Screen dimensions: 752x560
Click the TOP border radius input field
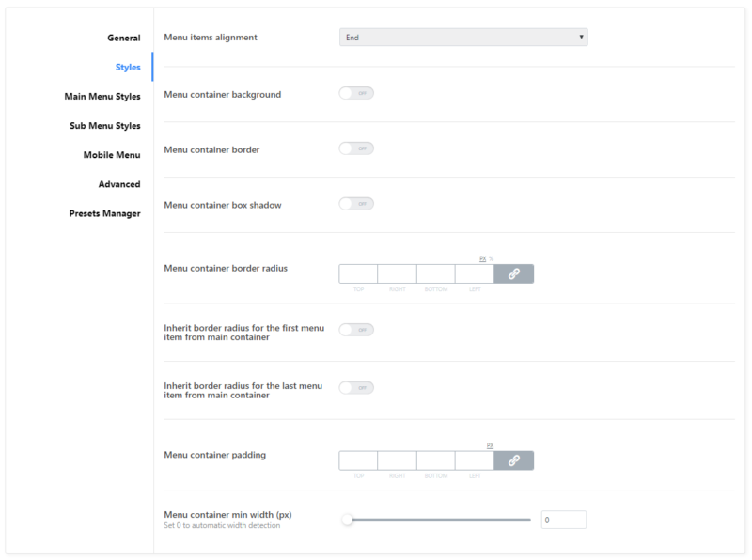pos(358,273)
